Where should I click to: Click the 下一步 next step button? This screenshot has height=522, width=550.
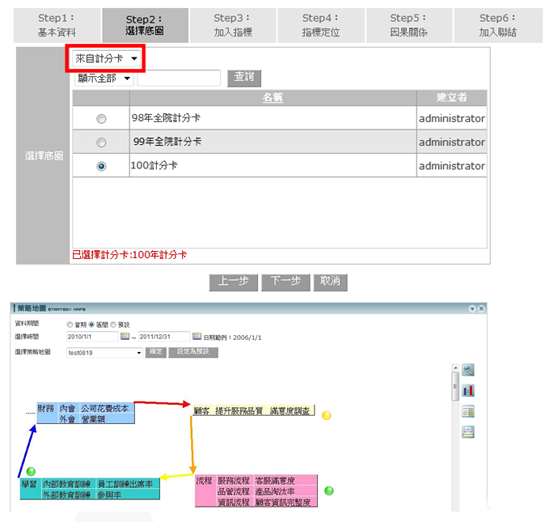click(x=286, y=282)
